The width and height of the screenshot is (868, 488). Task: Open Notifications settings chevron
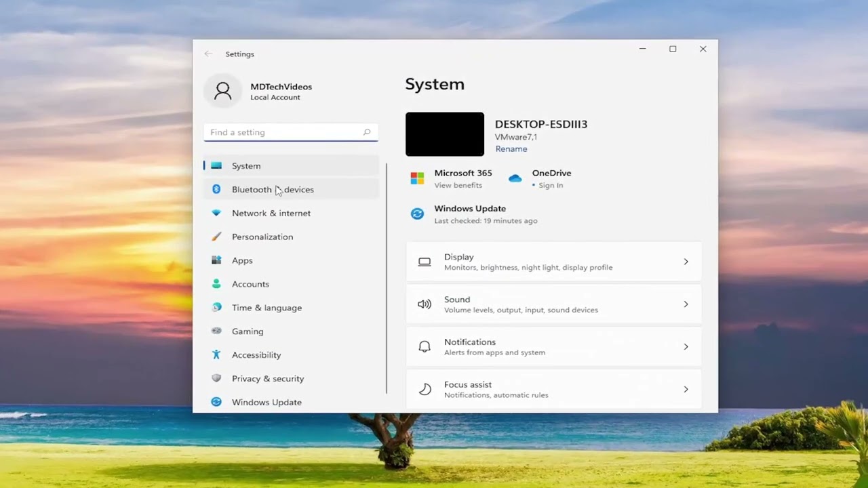[x=686, y=347]
